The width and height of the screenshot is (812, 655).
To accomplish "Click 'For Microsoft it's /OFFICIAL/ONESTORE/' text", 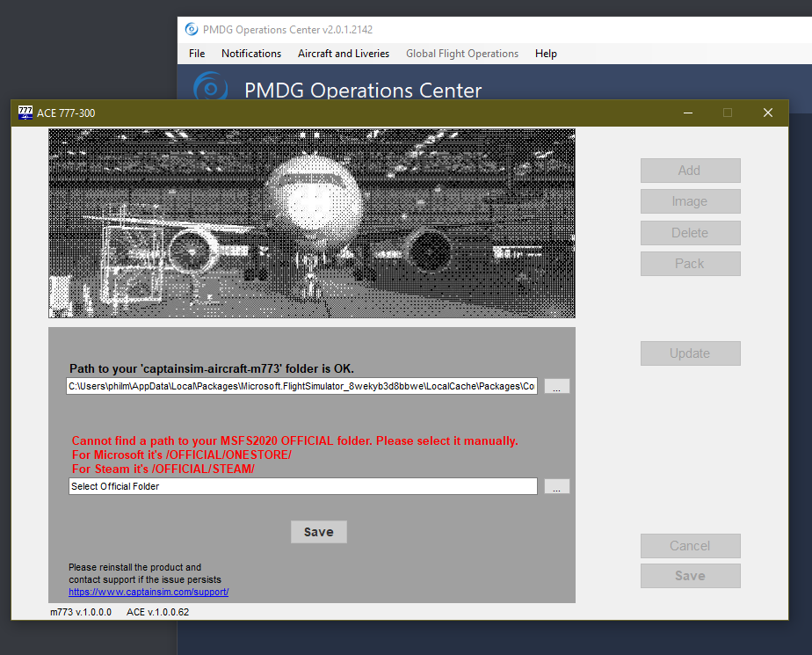I will (x=182, y=455).
